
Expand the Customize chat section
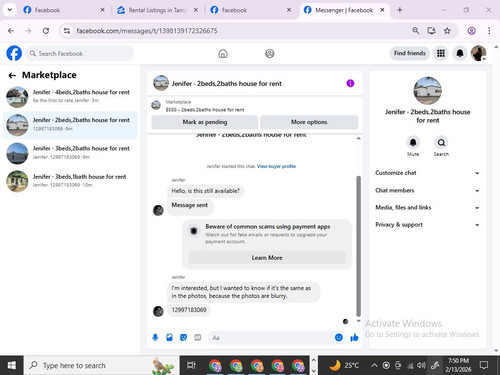pos(427,173)
